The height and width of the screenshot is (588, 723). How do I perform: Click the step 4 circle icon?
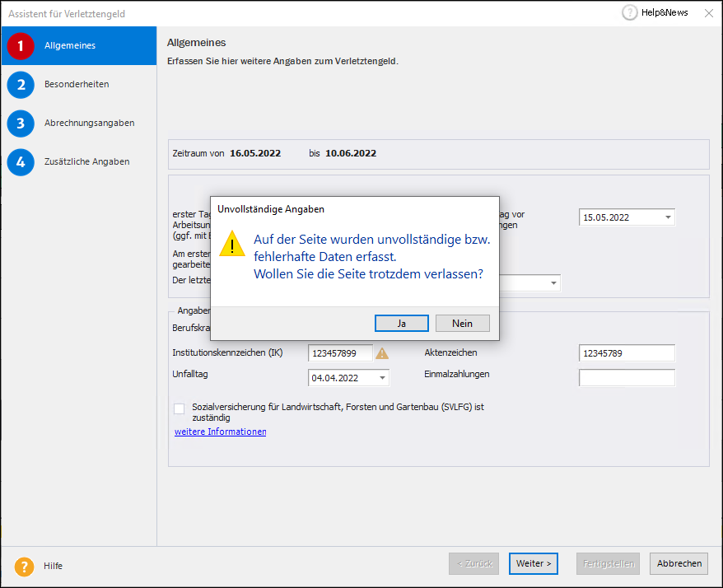(21, 162)
